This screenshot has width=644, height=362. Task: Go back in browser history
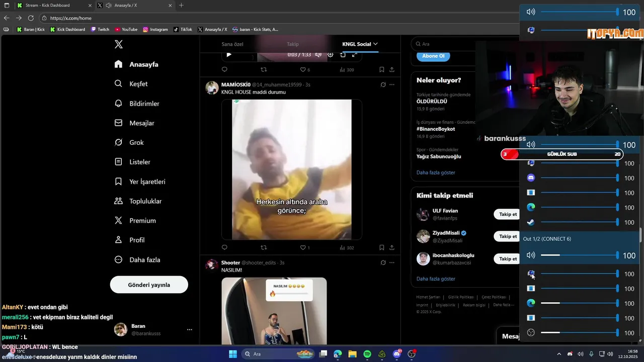7,18
